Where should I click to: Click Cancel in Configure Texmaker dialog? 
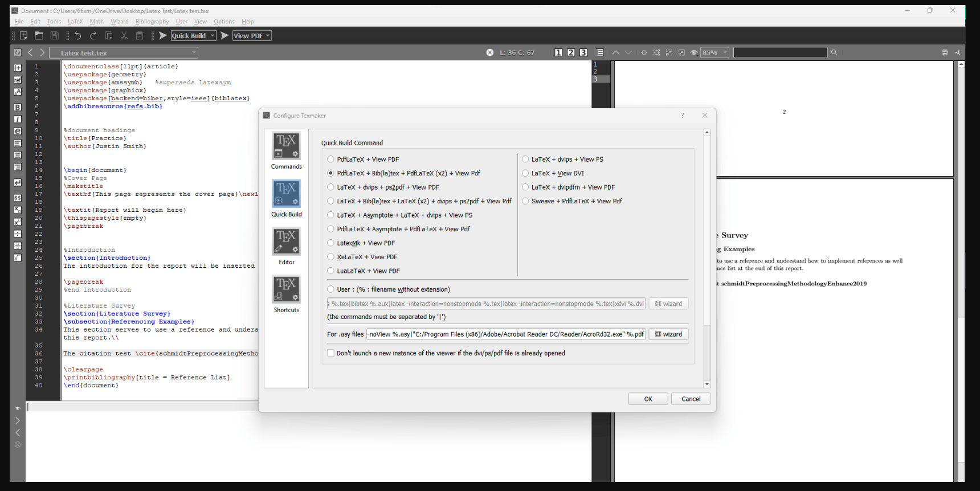(691, 399)
